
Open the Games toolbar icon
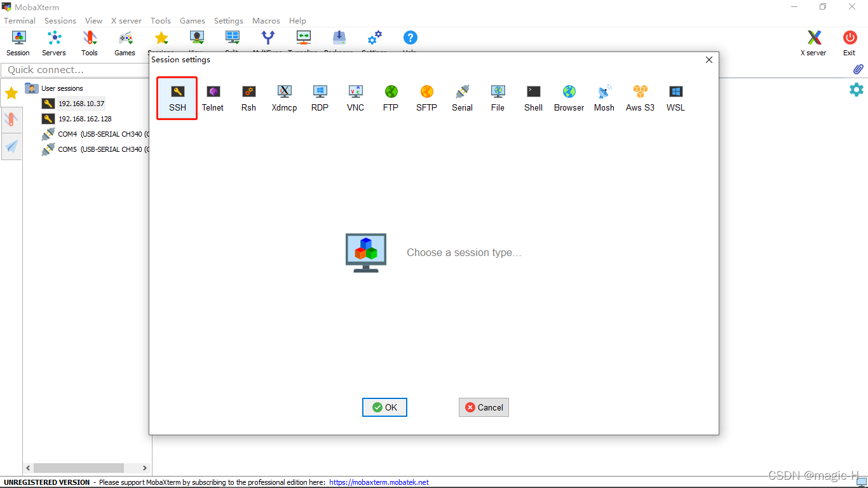(125, 43)
